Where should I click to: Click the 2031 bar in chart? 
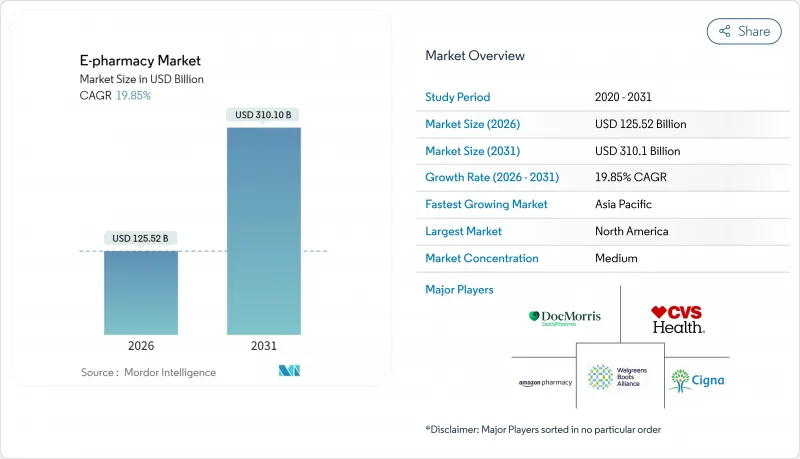(x=263, y=230)
